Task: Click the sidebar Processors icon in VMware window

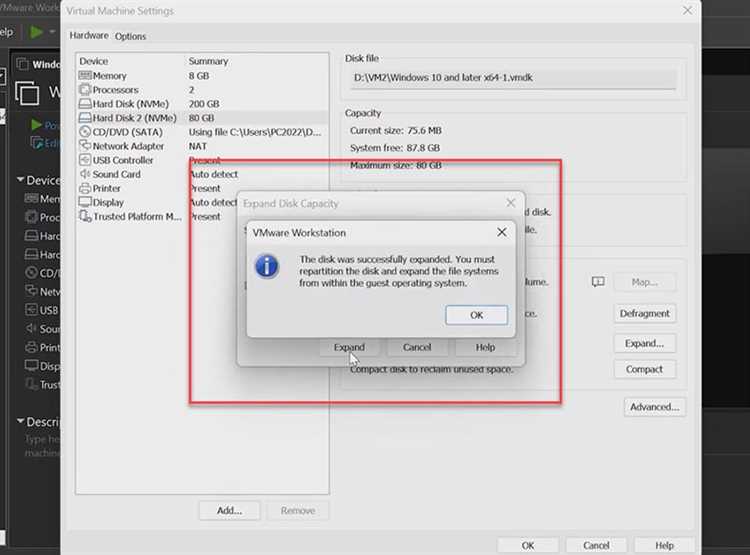Action: pyautogui.click(x=31, y=217)
